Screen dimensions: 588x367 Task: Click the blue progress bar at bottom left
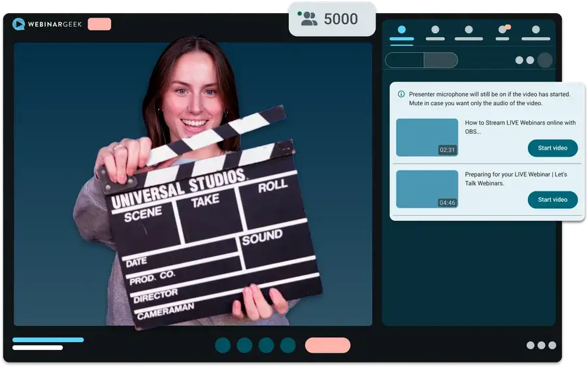click(48, 340)
